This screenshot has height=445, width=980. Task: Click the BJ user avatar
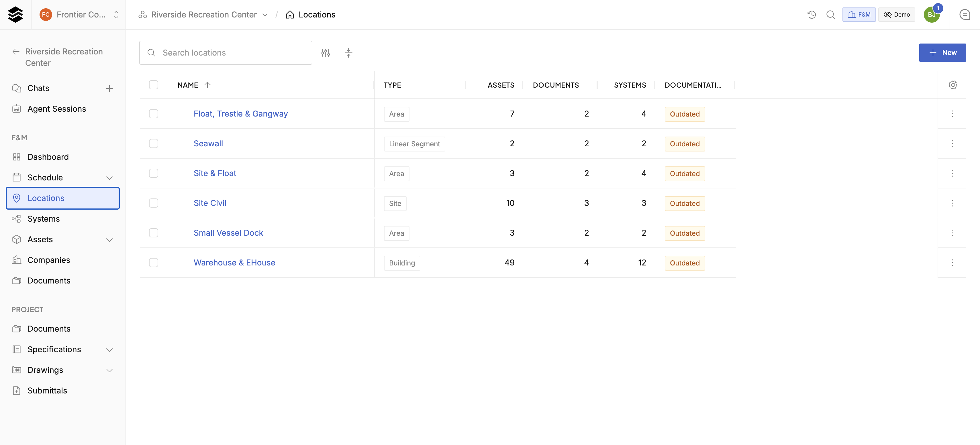[932, 14]
